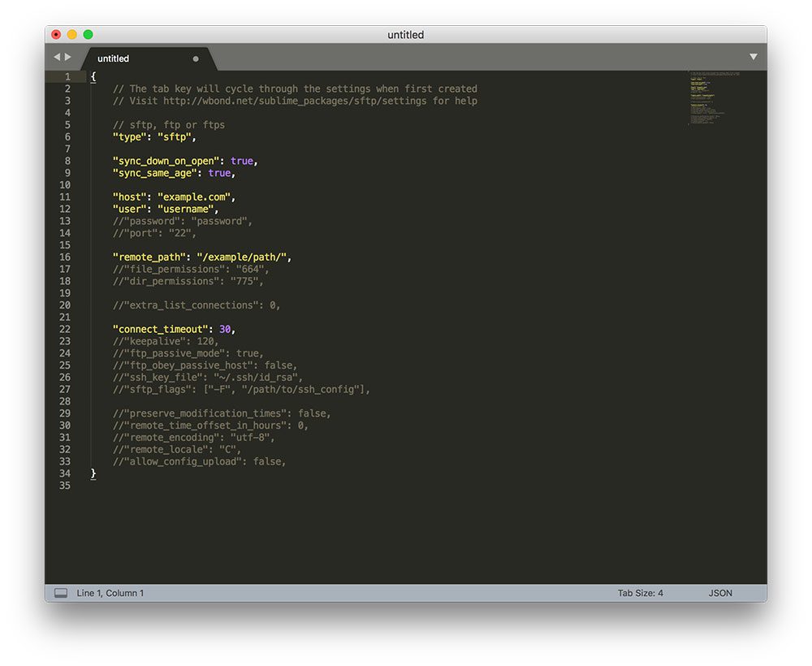Viewport: 812px width, 666px height.
Task: Click the commented "keepalive": 120 line
Action: click(166, 341)
